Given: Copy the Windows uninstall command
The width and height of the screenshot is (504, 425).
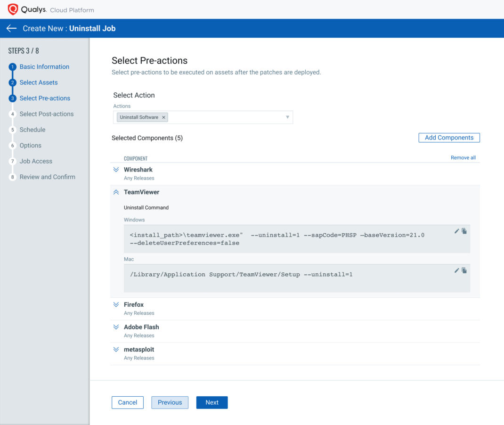Looking at the screenshot, I should [x=464, y=231].
